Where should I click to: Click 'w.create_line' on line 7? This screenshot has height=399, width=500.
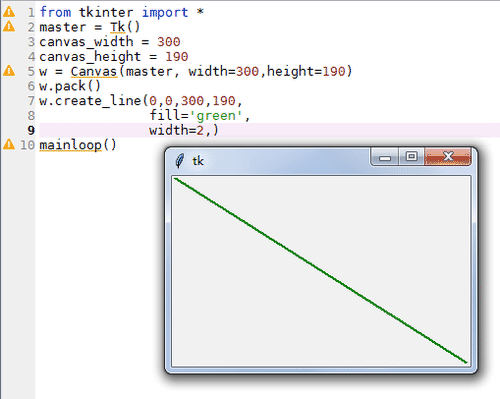[90, 101]
